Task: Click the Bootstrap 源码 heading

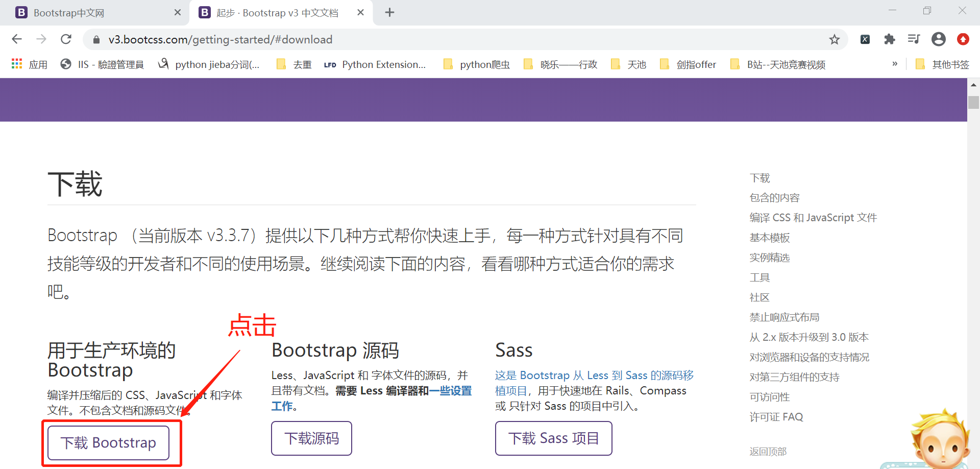Action: [335, 350]
